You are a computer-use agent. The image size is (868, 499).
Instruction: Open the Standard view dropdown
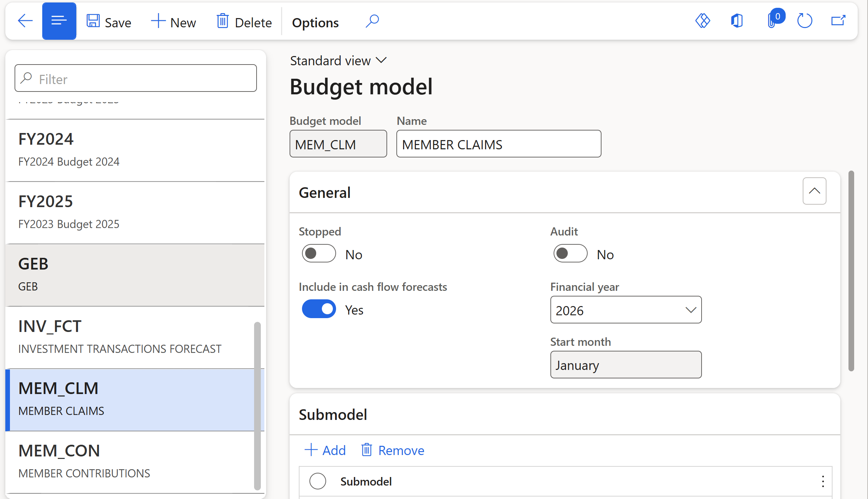[x=338, y=61]
